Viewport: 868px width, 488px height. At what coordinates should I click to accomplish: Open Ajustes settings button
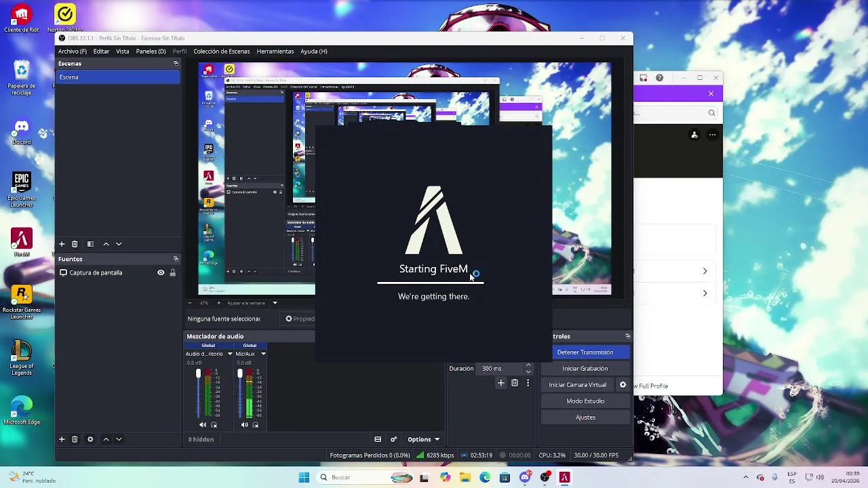point(585,418)
